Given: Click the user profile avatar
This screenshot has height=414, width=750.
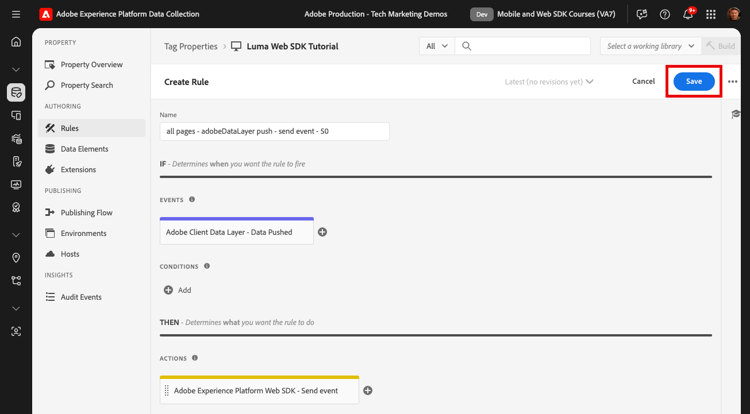Looking at the screenshot, I should click(734, 14).
